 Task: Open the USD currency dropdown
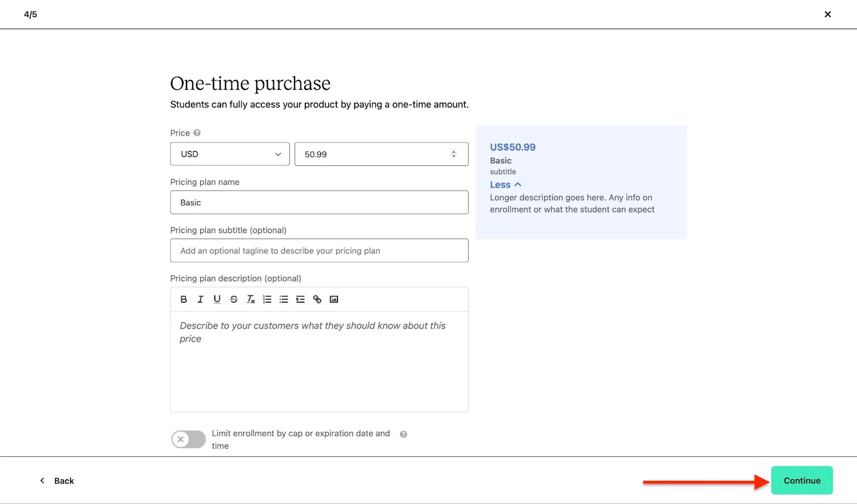230,154
